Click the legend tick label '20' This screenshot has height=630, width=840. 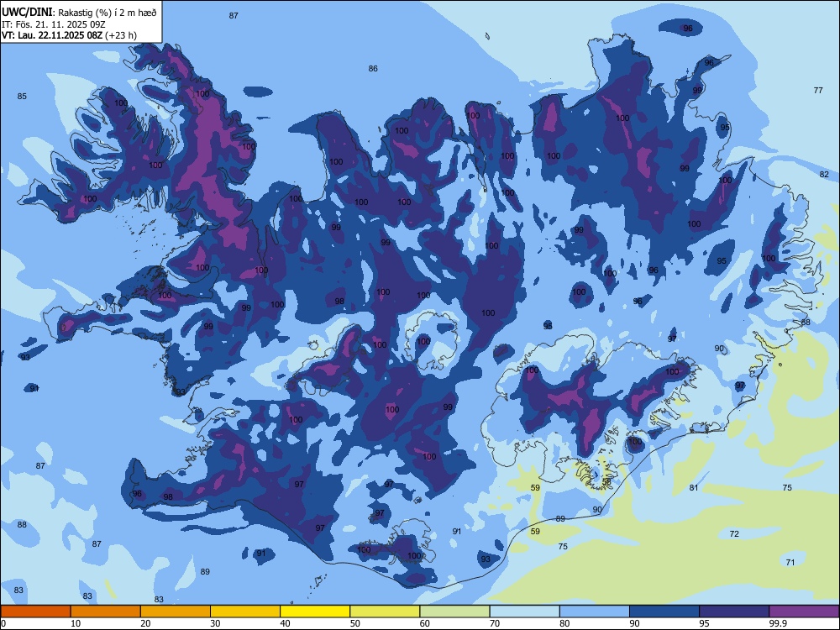tap(145, 623)
